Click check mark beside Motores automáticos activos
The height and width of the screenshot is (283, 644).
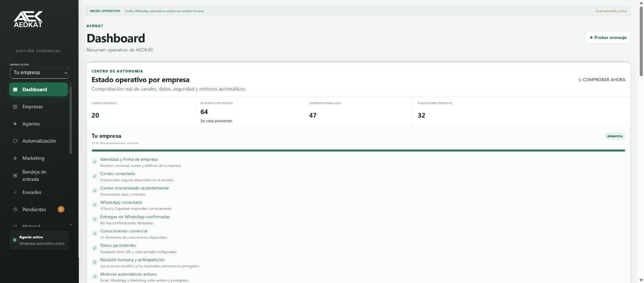[x=94, y=276]
